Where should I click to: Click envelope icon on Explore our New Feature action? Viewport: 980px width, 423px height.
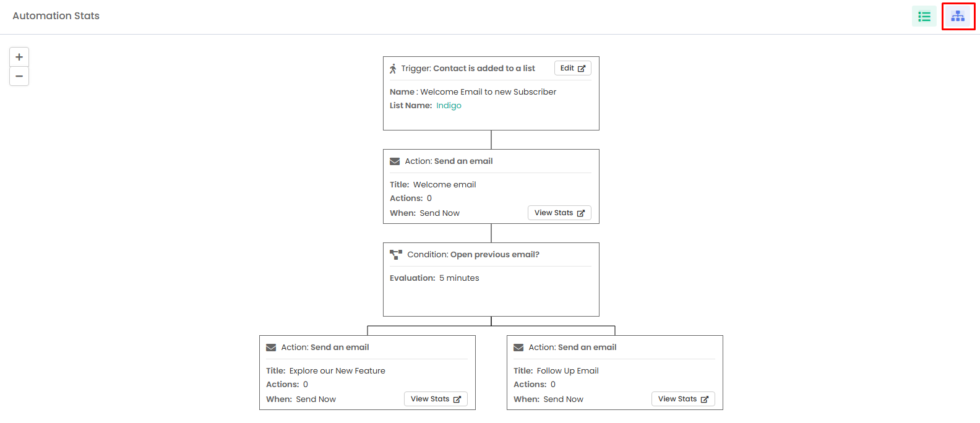271,348
